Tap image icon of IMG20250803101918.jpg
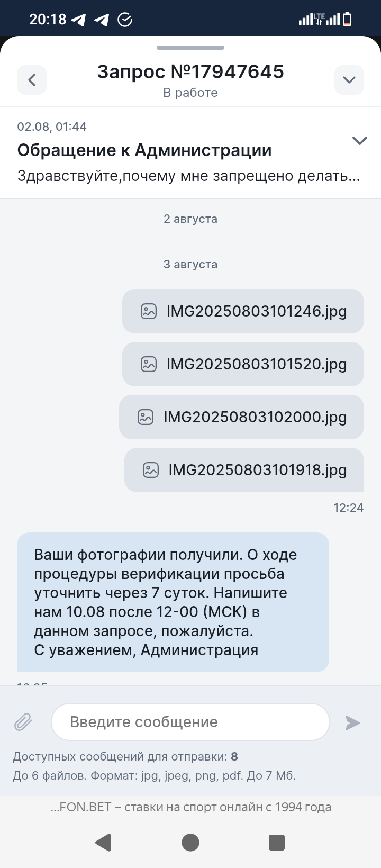381x868 pixels. pyautogui.click(x=151, y=470)
